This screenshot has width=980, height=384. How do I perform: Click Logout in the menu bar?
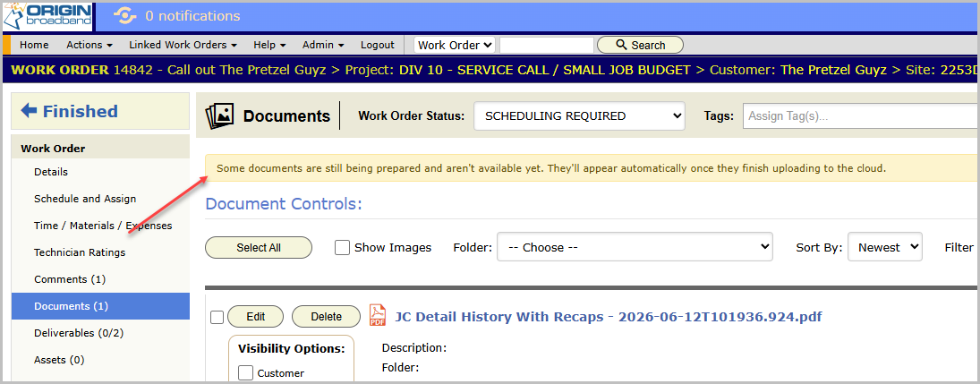pos(378,45)
